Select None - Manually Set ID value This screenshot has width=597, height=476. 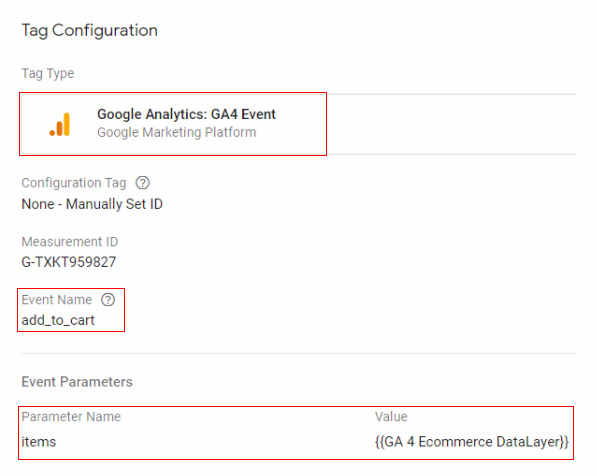pyautogui.click(x=92, y=204)
